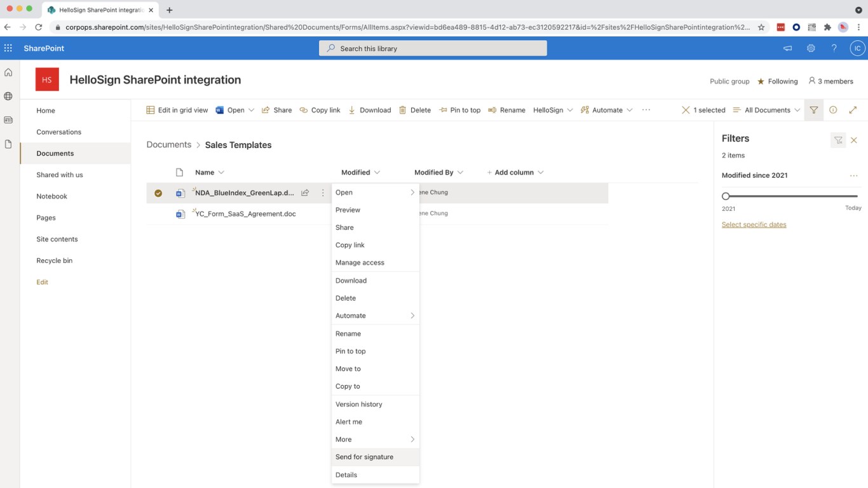The image size is (868, 488).
Task: Open Recycle bin in left navigation
Action: pos(55,261)
